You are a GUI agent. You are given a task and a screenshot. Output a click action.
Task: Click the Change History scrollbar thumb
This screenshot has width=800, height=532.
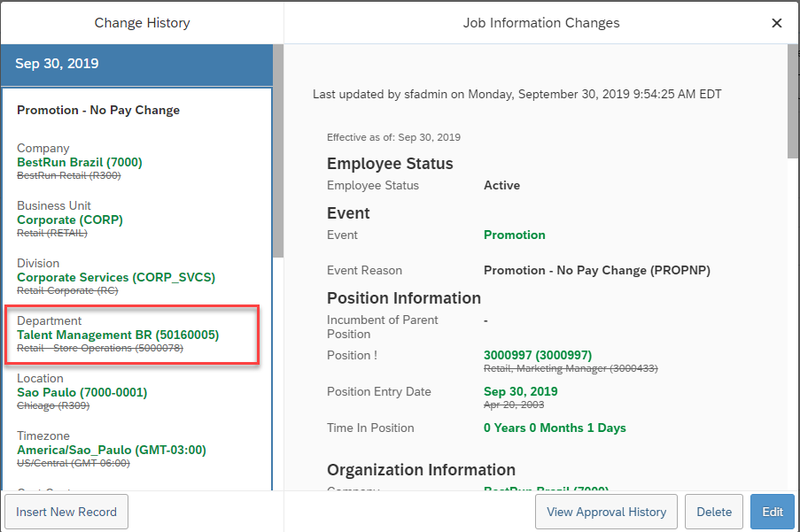coord(278,150)
